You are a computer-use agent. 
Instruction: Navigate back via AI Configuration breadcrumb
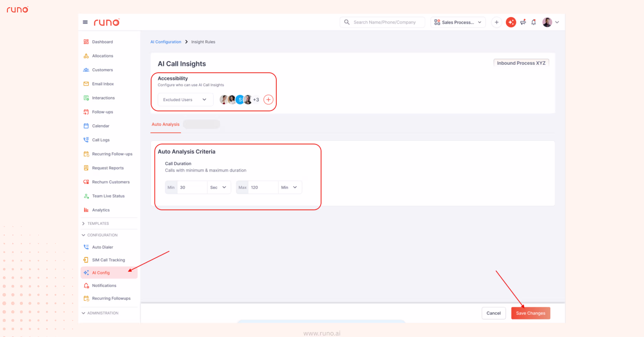[166, 42]
